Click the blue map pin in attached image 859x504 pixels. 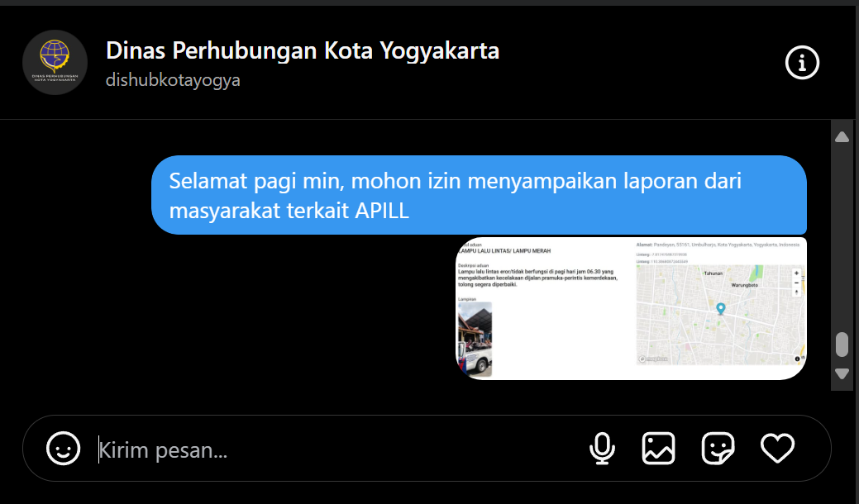(720, 309)
